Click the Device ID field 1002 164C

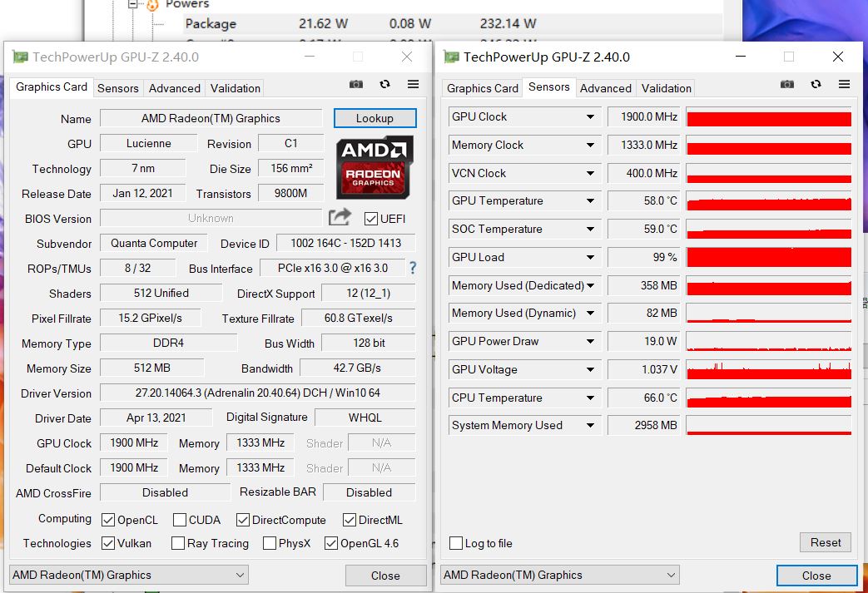[346, 243]
